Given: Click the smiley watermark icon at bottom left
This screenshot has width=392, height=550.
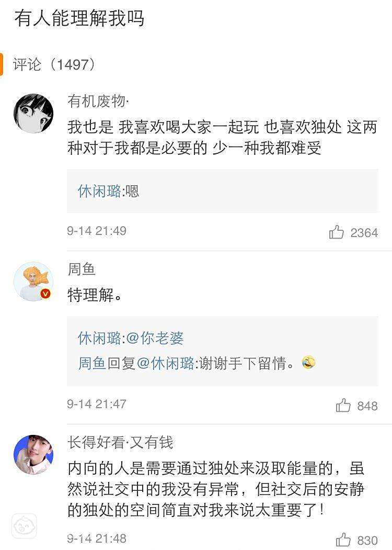Looking at the screenshot, I should (24, 526).
